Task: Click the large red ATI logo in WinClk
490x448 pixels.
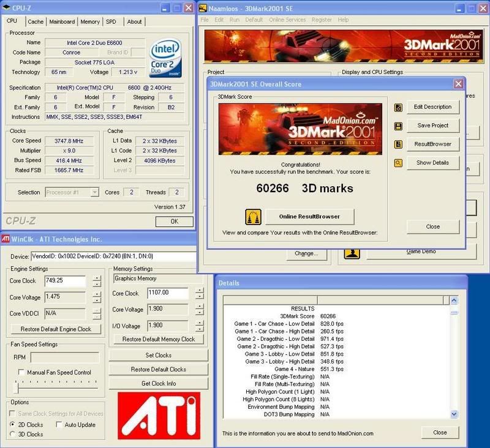Action: pyautogui.click(x=159, y=416)
